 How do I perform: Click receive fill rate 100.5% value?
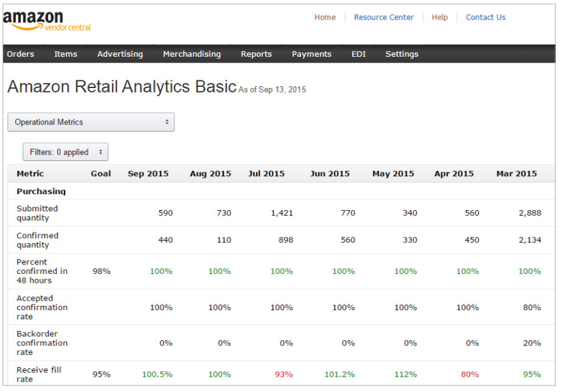(x=157, y=375)
